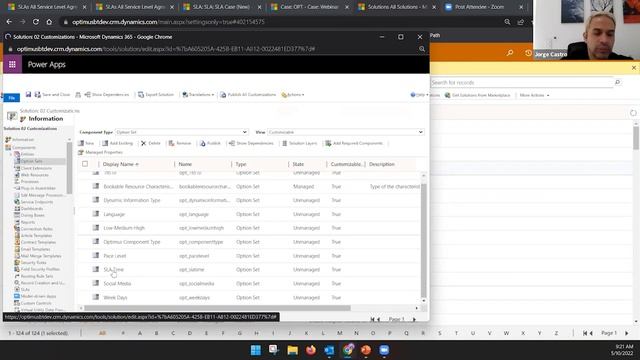Sort by the State column header
This screenshot has height=360, width=640.
point(298,164)
